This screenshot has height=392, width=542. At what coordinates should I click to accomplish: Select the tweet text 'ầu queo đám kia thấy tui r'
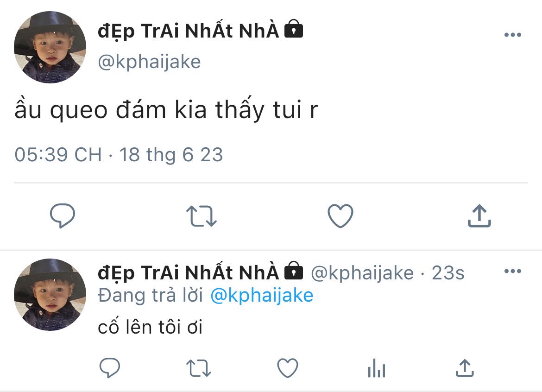pyautogui.click(x=166, y=109)
